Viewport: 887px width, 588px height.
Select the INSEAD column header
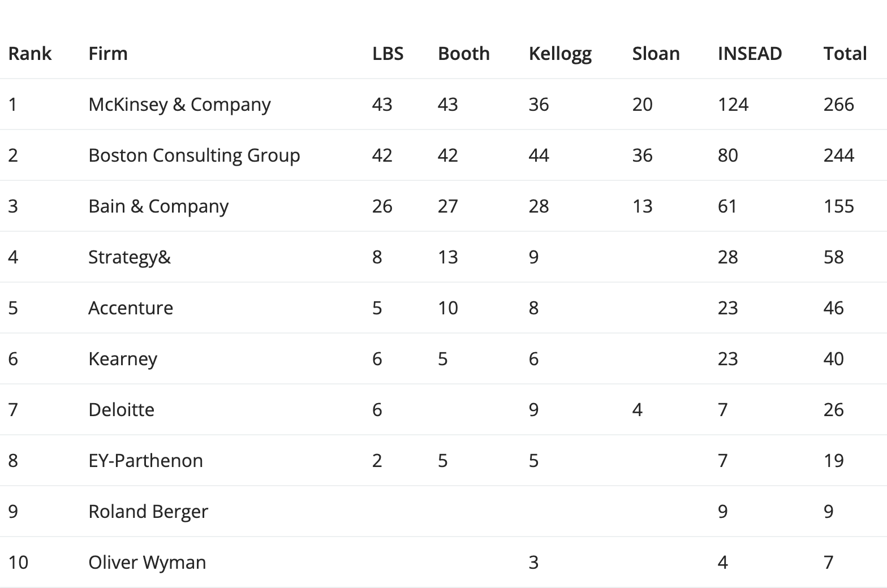click(x=750, y=54)
